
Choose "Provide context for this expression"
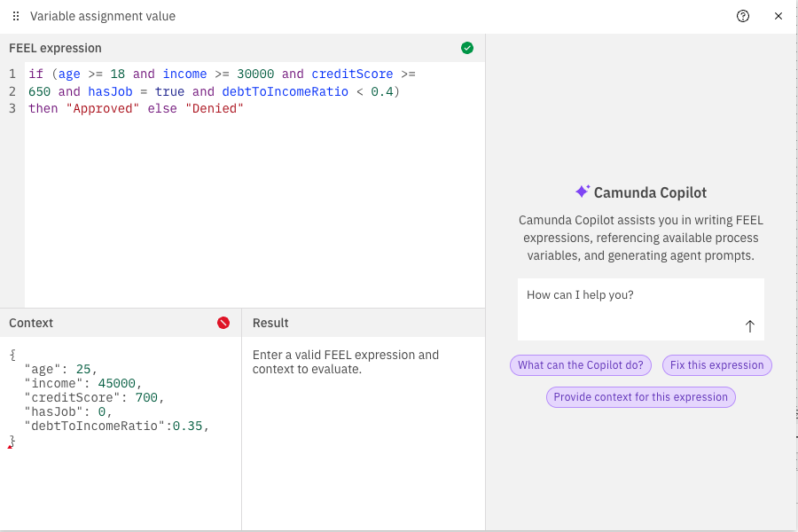(x=640, y=397)
